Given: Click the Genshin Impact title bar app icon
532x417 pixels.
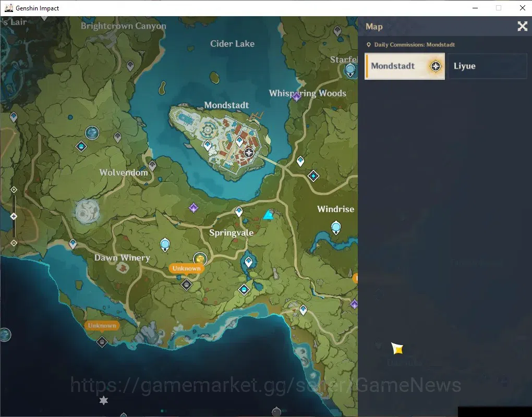Looking at the screenshot, I should (x=9, y=8).
